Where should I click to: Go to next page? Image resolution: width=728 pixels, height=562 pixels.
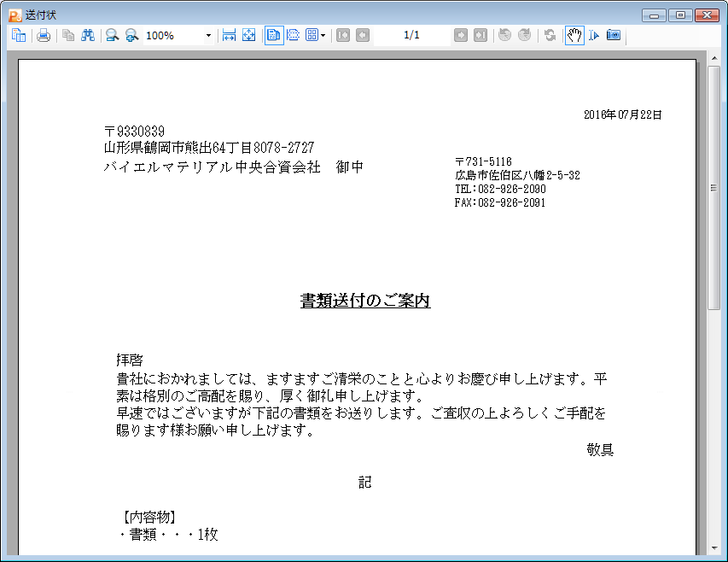(461, 35)
